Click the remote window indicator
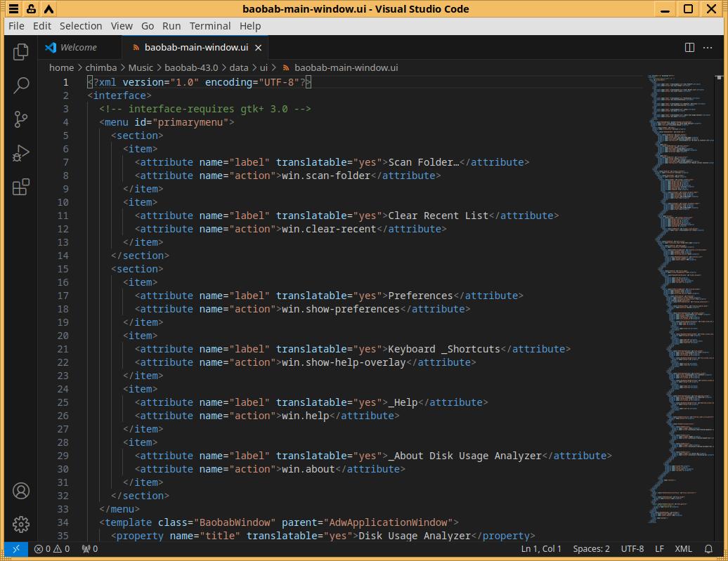The width and height of the screenshot is (728, 561). [16, 549]
